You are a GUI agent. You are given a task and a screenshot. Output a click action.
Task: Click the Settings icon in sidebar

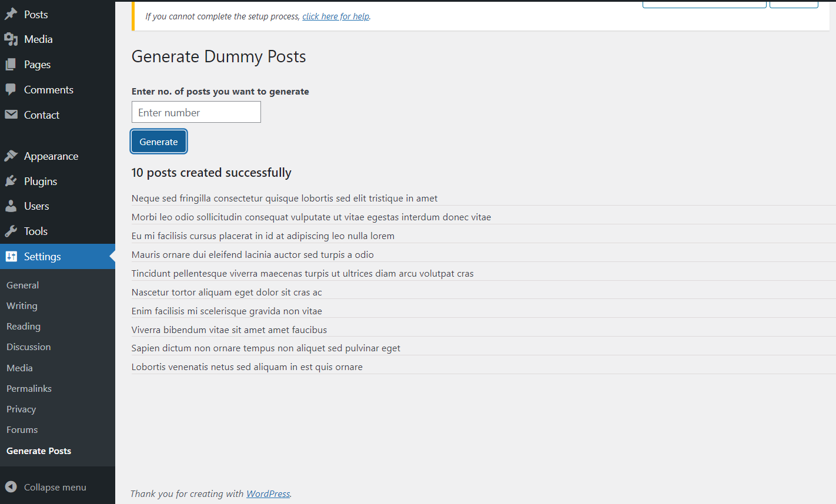tap(11, 256)
